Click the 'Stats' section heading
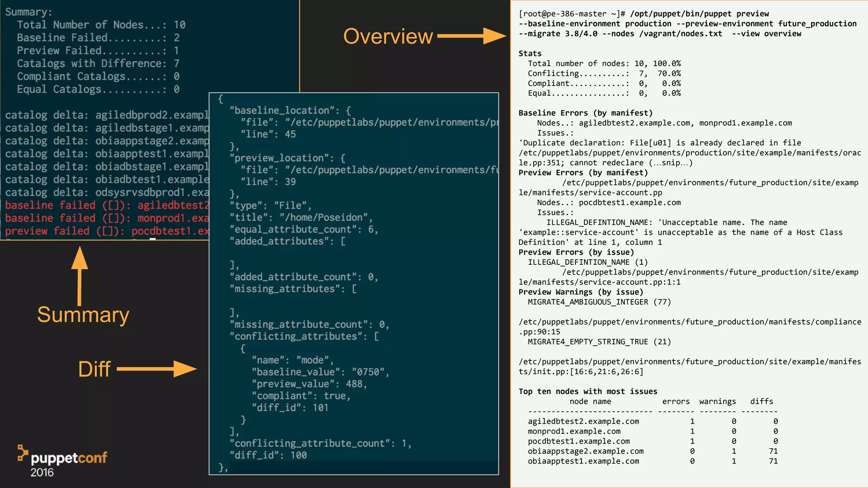This screenshot has width=868, height=488. (x=530, y=53)
